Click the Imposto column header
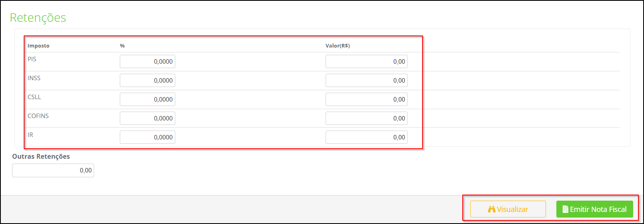Viewport: 644px width, 224px height. click(x=39, y=46)
